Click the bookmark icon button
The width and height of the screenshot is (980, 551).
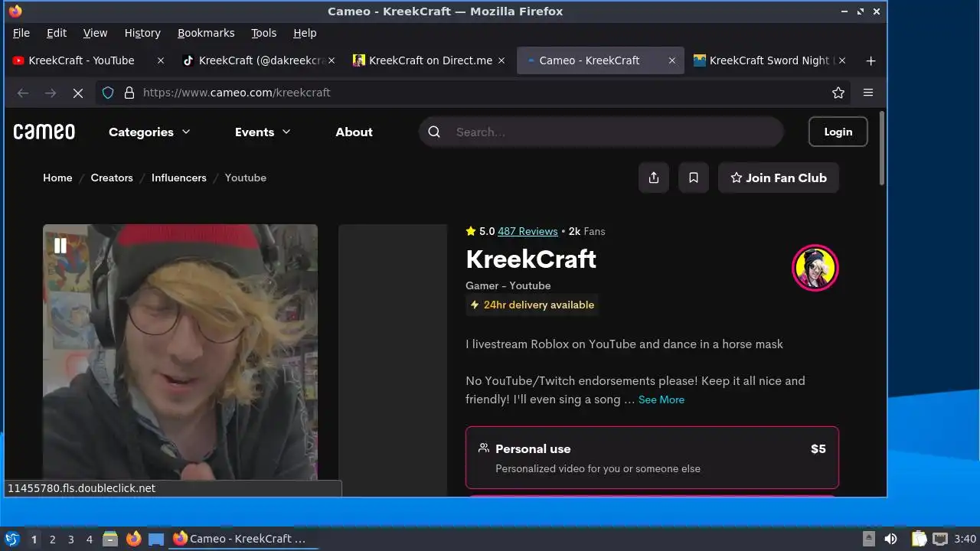(694, 178)
